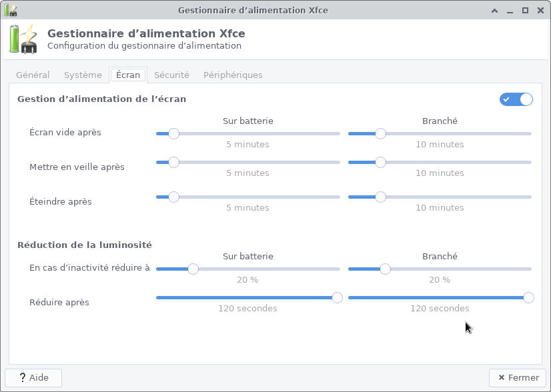Click the title bar application icon

coord(11,10)
